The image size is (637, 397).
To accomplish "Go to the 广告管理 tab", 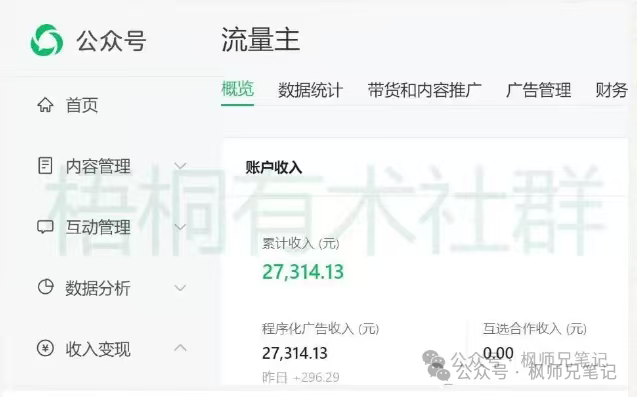I will [538, 90].
